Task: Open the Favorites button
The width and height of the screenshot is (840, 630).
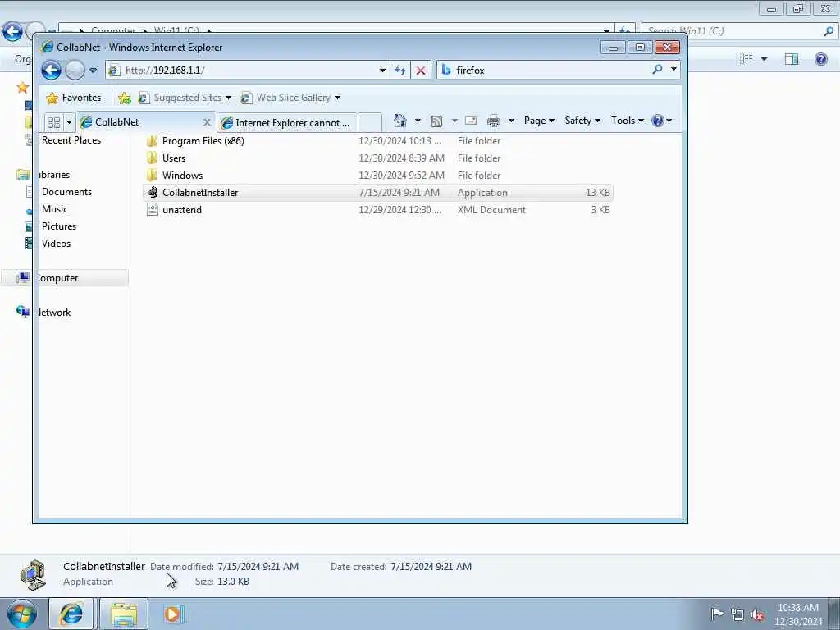Action: click(x=73, y=98)
